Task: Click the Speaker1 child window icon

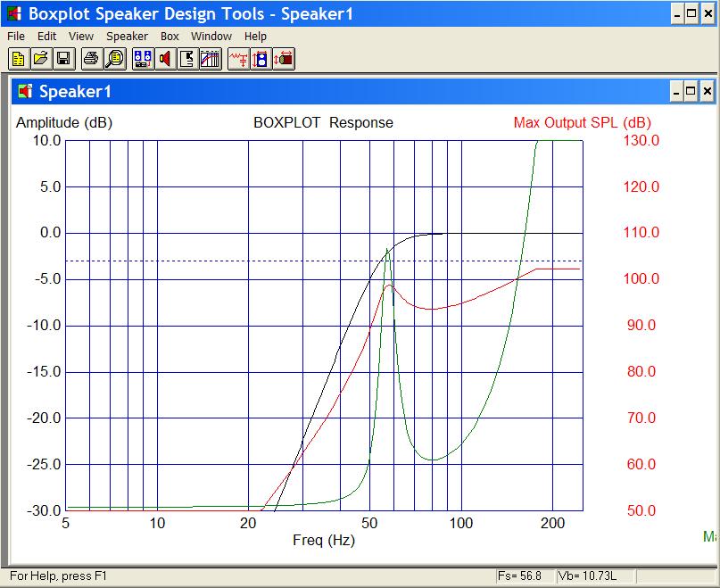Action: tap(25, 91)
